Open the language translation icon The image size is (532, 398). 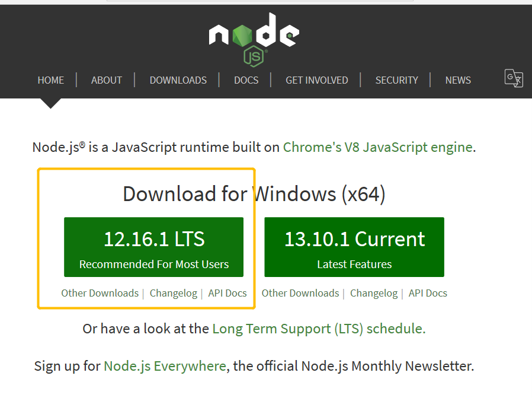514,78
